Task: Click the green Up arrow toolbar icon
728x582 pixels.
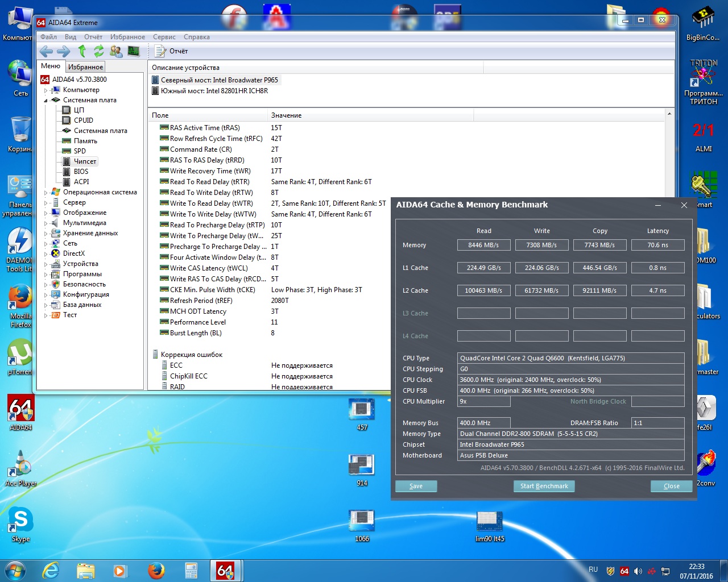Action: click(82, 52)
